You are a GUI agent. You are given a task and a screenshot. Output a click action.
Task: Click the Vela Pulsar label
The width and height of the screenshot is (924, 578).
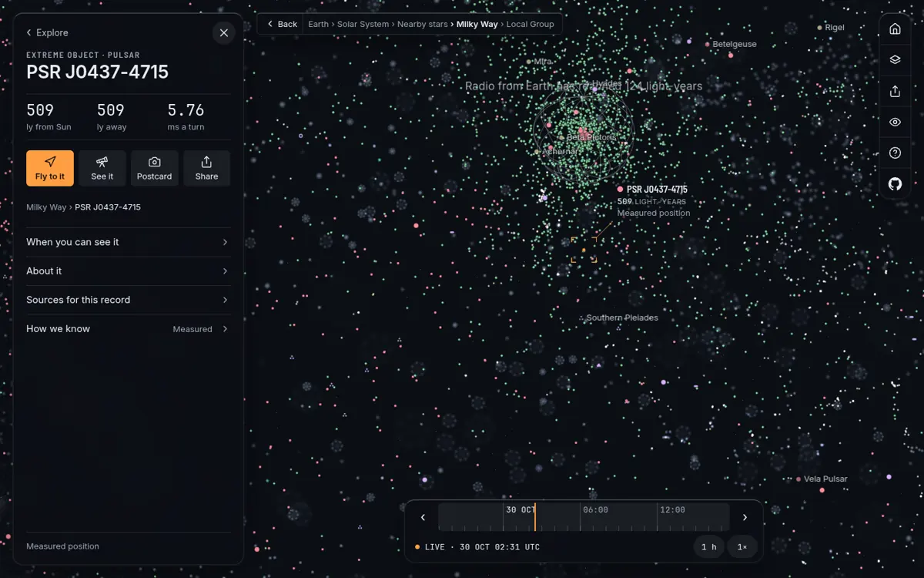tap(825, 479)
